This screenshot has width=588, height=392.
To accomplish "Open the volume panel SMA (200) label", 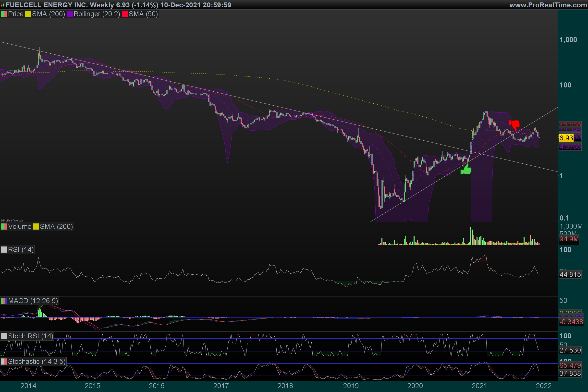I will coord(56,226).
